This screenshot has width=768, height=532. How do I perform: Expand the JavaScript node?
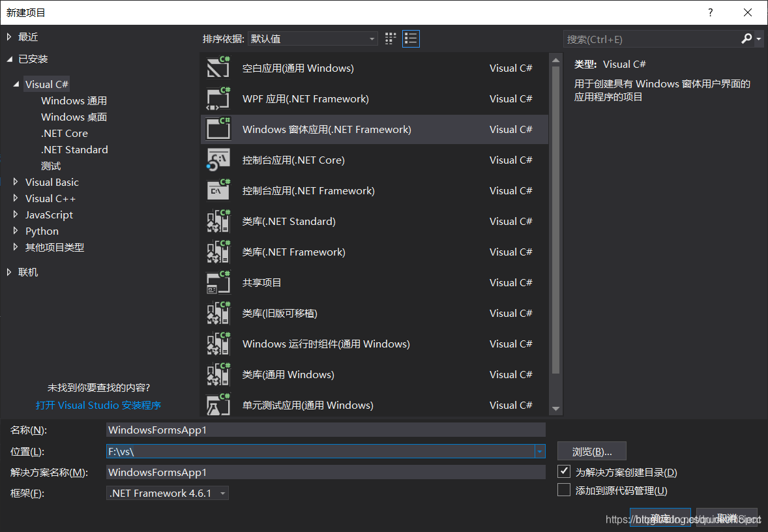tap(16, 214)
